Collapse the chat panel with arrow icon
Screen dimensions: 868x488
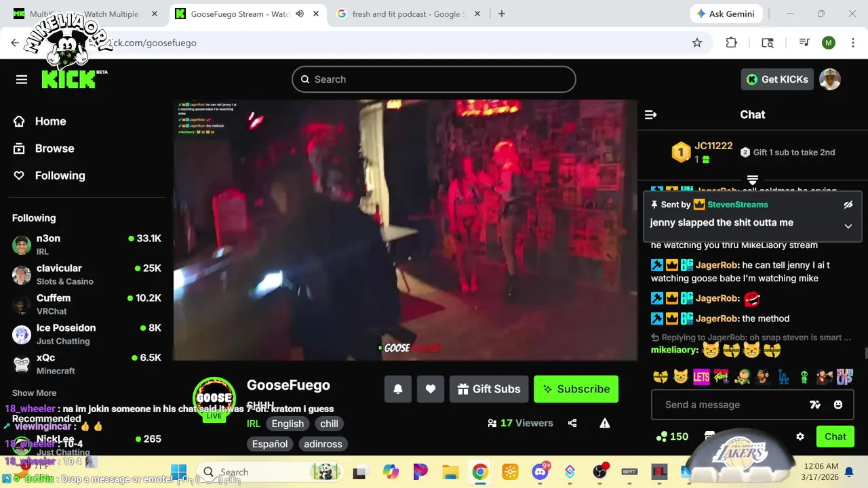650,115
